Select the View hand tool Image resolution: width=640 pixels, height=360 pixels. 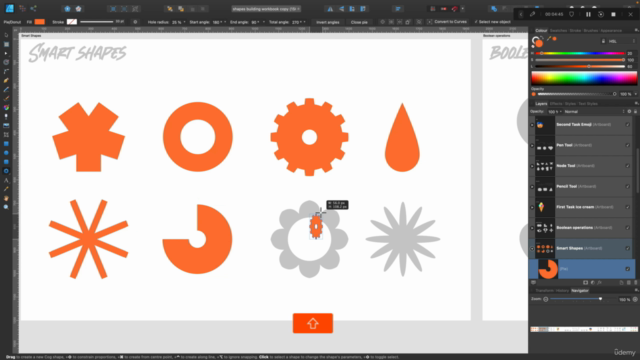tap(6, 198)
